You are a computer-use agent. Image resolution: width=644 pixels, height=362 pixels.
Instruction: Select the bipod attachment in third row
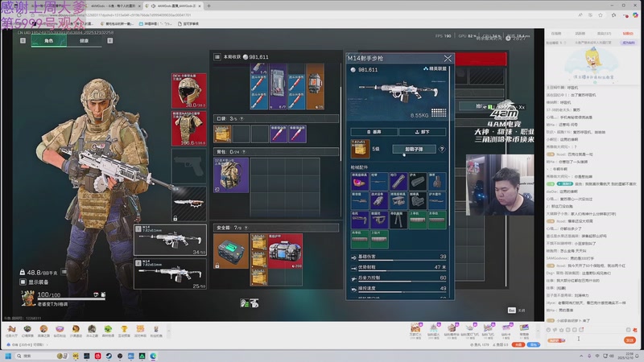tap(398, 220)
